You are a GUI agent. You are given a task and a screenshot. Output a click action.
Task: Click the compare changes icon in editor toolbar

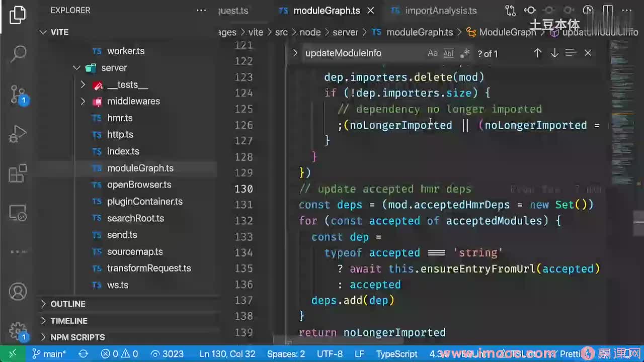click(510, 11)
